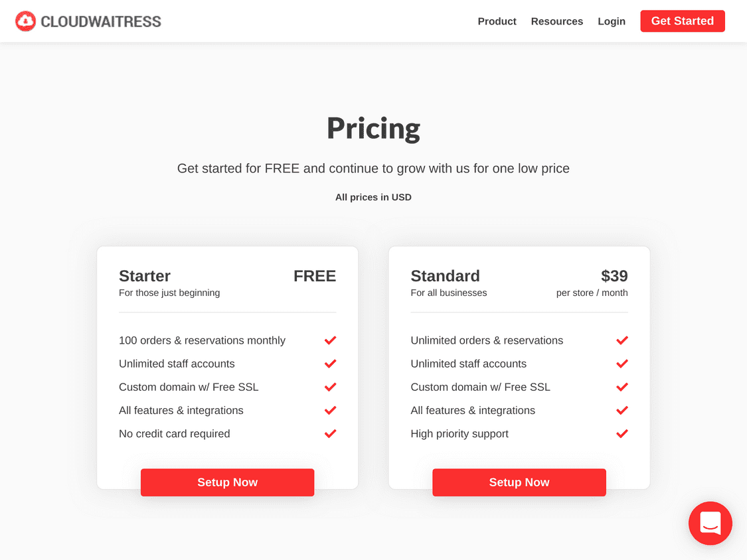Click the CLOUDWAITRESS brand name text

coord(101,21)
